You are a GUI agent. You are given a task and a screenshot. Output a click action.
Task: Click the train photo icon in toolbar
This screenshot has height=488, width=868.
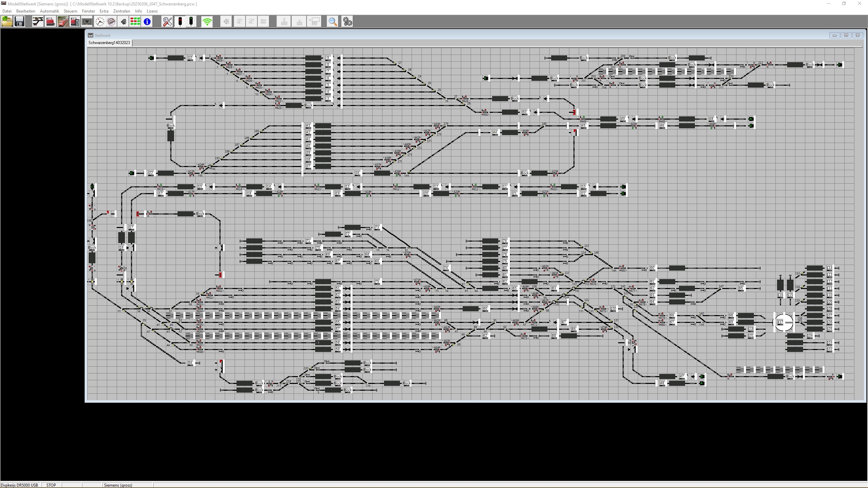(63, 21)
